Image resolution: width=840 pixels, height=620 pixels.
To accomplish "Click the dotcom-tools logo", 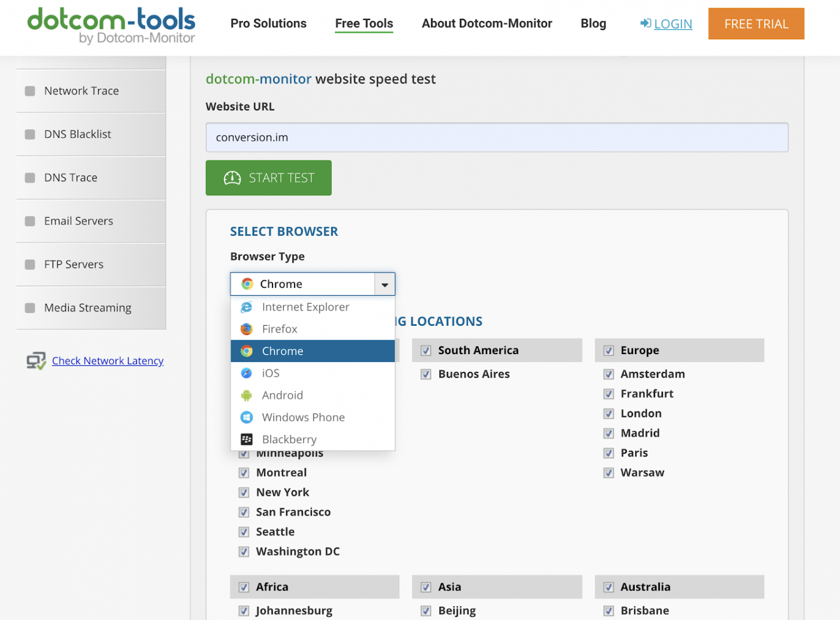I will click(111, 25).
